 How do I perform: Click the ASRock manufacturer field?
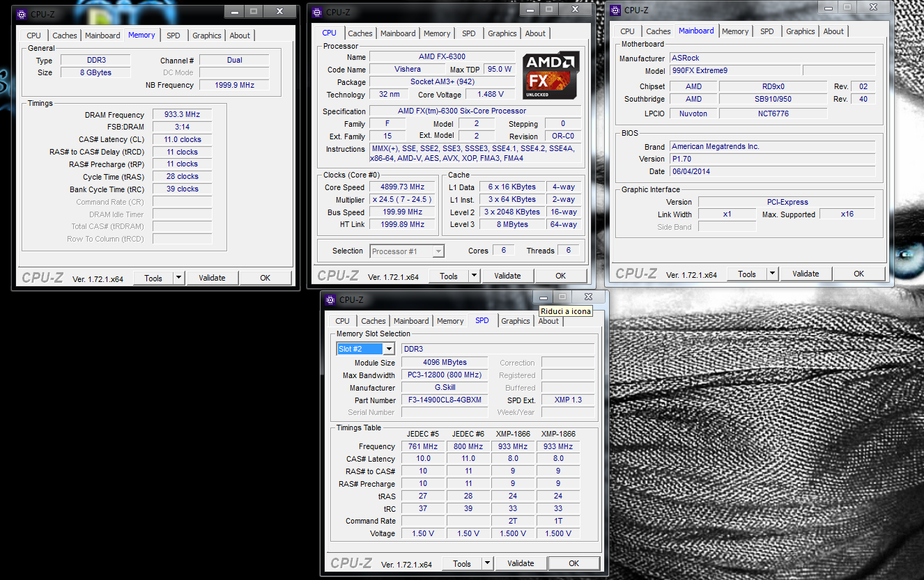pyautogui.click(x=772, y=58)
